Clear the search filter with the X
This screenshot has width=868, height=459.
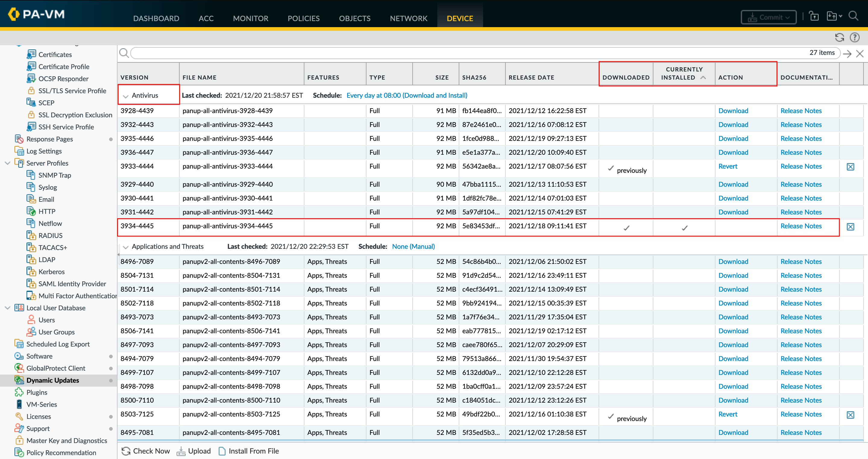[x=860, y=54]
